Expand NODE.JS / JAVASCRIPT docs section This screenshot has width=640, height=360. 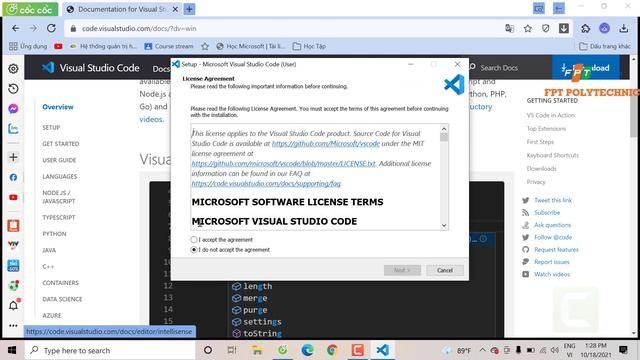click(x=59, y=197)
